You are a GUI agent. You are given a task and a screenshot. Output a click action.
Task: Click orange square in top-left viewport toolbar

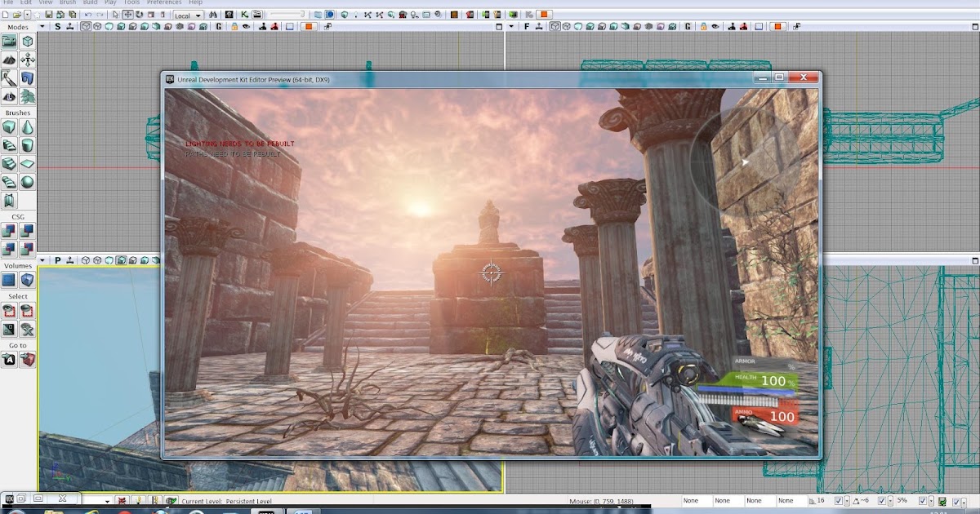click(x=309, y=26)
